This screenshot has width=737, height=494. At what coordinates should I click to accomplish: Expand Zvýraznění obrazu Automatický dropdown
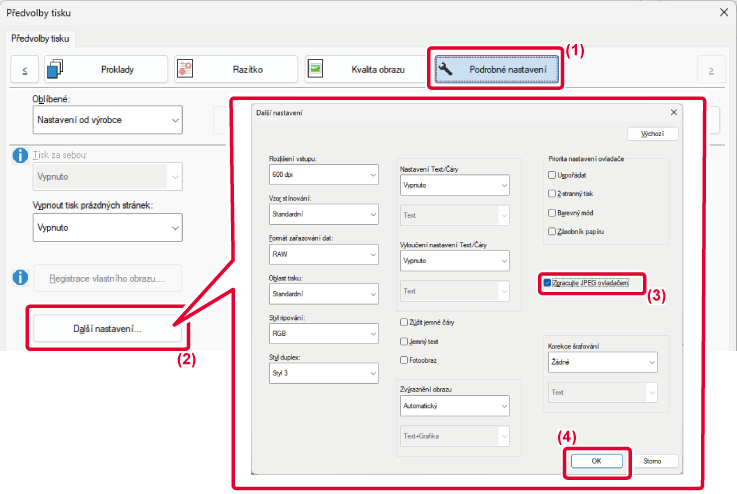tap(455, 407)
